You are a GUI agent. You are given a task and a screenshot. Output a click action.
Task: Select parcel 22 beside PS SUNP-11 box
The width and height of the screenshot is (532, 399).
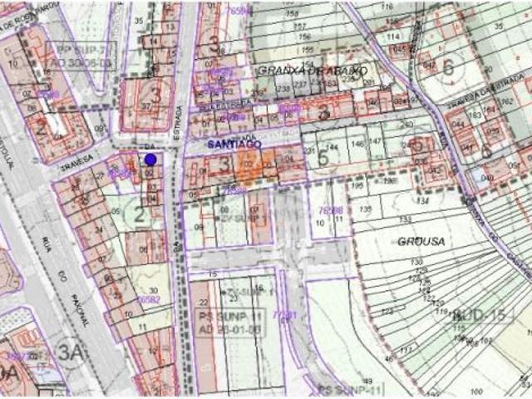tap(204, 303)
